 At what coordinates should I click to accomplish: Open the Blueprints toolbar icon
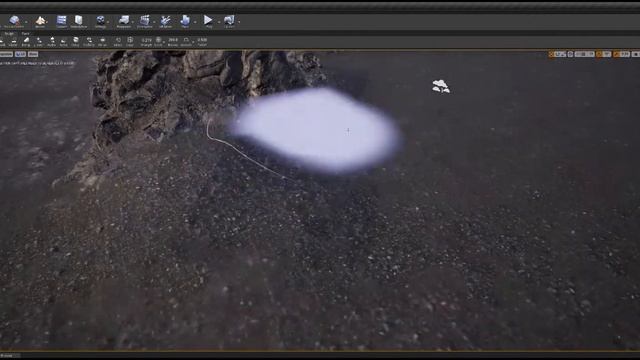click(124, 21)
